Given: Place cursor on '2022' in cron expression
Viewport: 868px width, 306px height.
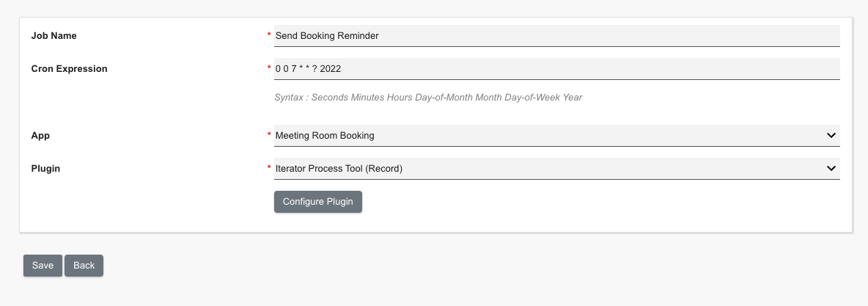Looking at the screenshot, I should tap(331, 69).
